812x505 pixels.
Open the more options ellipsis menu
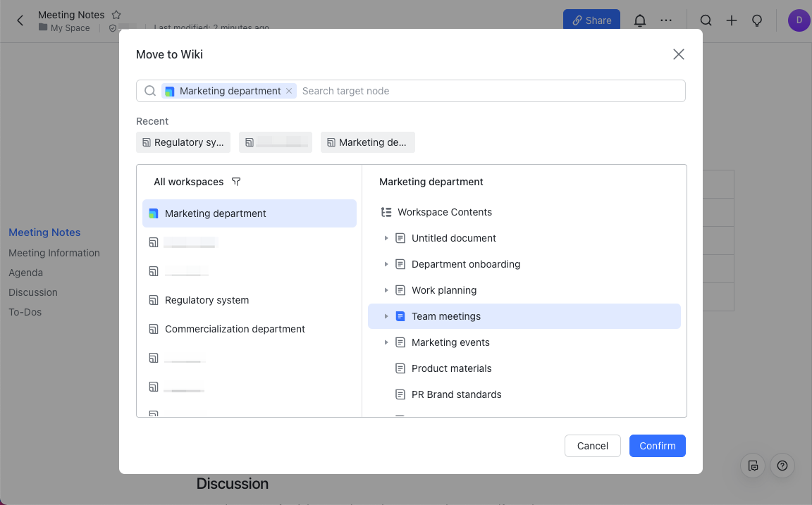pyautogui.click(x=666, y=20)
